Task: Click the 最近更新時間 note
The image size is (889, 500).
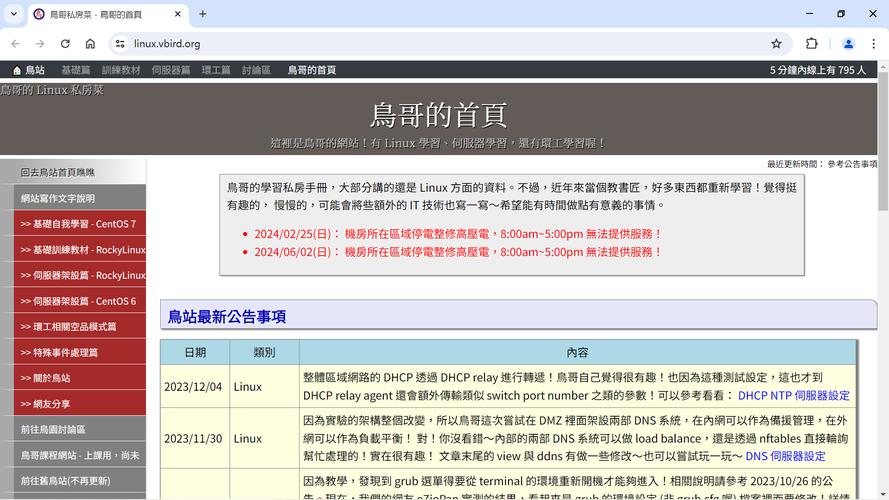Action: (x=822, y=164)
